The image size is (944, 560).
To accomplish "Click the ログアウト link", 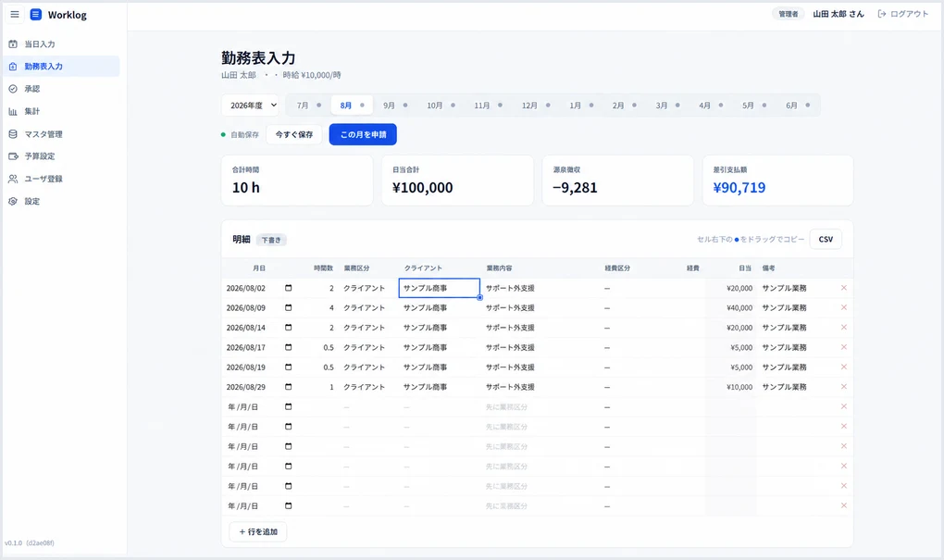I will click(x=903, y=14).
